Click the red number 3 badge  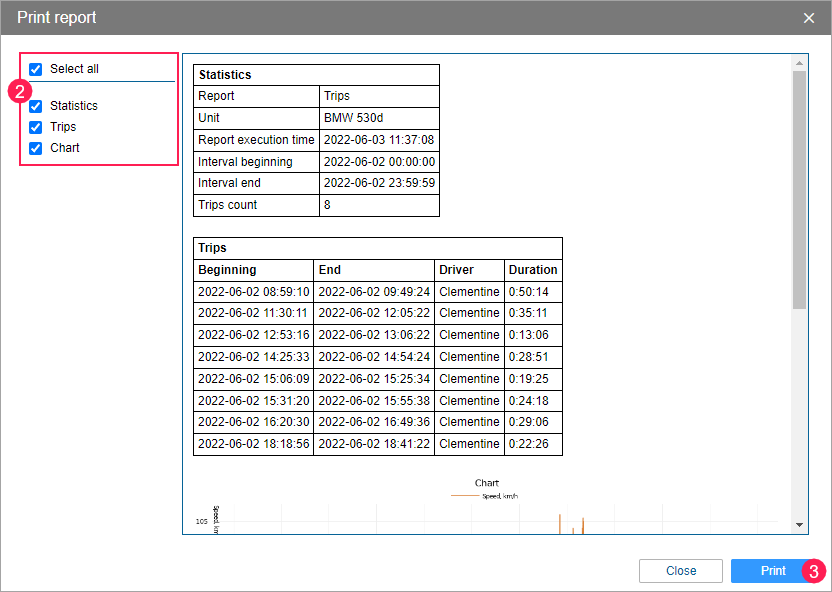click(814, 571)
